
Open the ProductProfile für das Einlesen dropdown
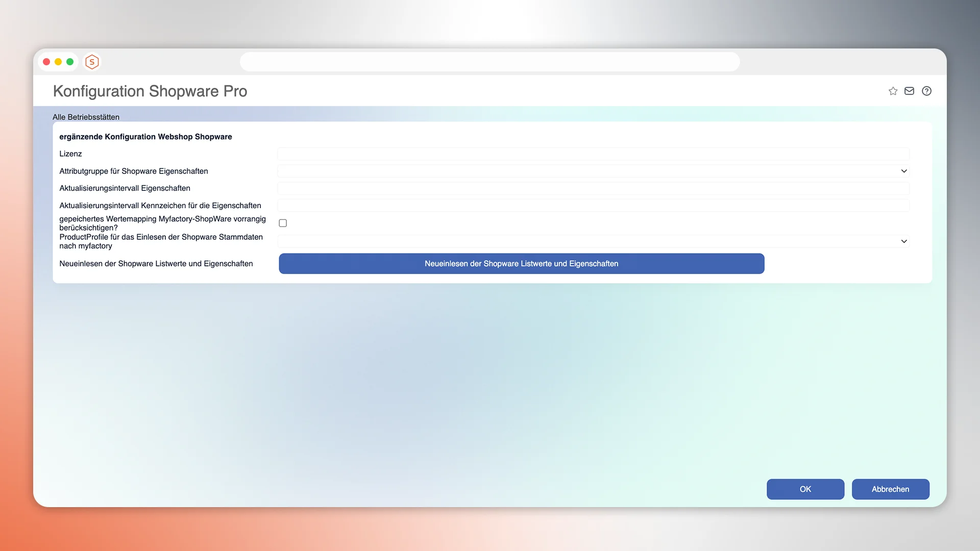tap(592, 241)
